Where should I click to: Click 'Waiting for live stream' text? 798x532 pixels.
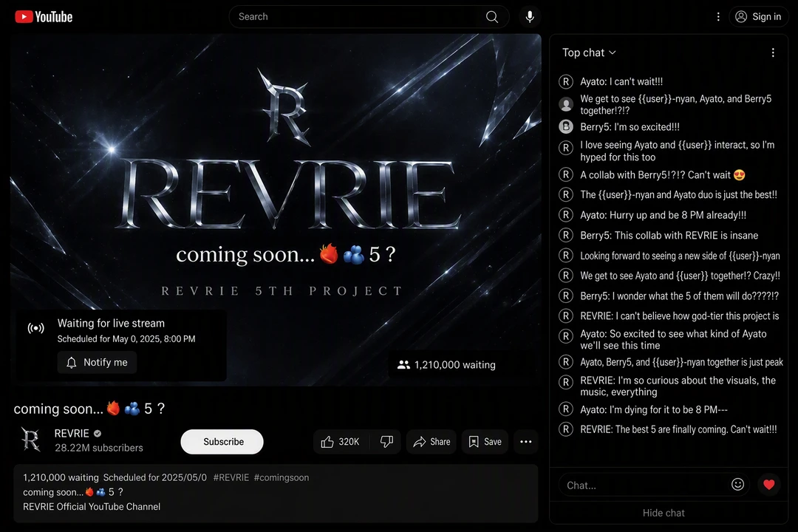(x=111, y=324)
